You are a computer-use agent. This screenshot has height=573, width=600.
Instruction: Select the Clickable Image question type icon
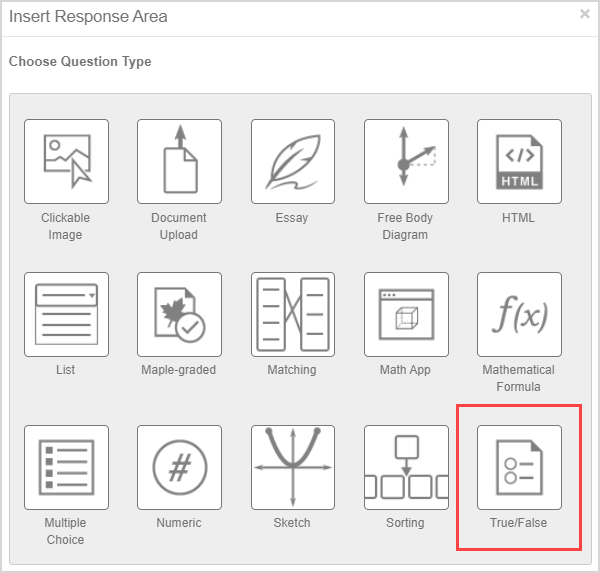66,162
